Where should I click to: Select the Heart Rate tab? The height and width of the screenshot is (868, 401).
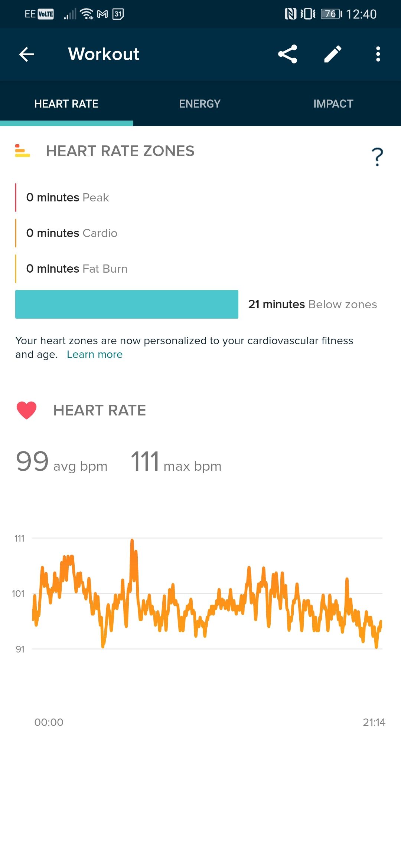coord(66,103)
